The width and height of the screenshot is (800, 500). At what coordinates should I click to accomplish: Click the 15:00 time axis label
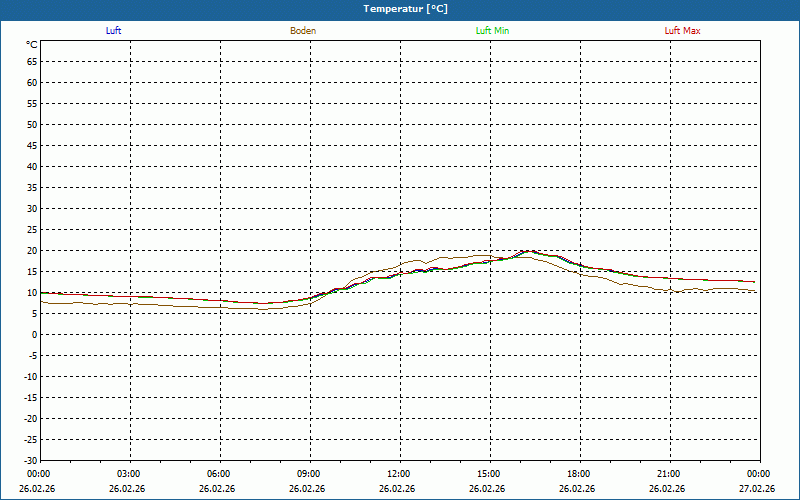(x=491, y=474)
